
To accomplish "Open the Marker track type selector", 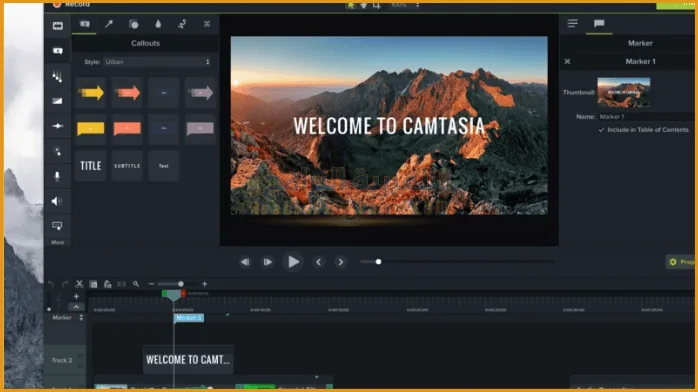I will (81, 318).
